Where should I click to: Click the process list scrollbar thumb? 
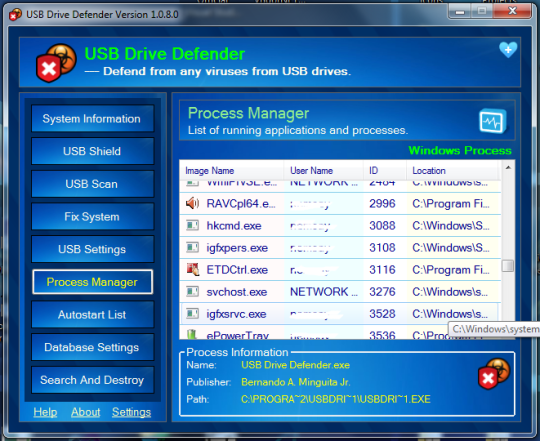pyautogui.click(x=508, y=266)
